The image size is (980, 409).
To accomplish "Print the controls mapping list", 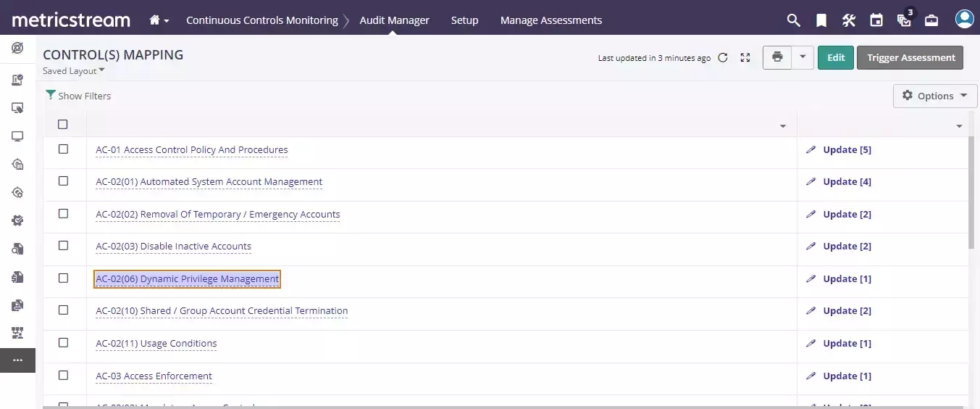I will point(777,57).
